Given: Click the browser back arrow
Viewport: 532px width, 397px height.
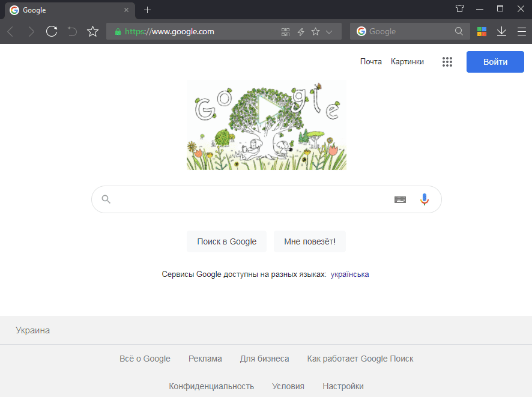Looking at the screenshot, I should 11,32.
